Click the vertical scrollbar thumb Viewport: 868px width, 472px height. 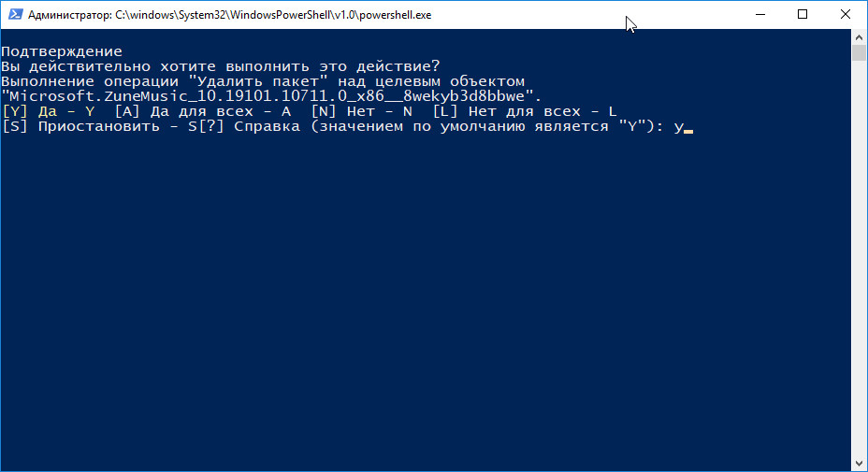click(x=859, y=53)
